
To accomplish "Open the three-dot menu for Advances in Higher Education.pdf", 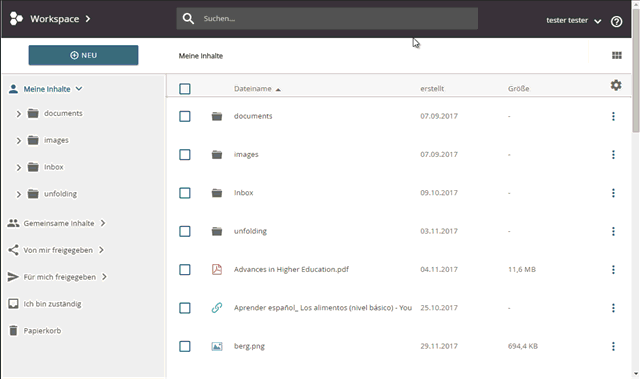I will coord(613,270).
